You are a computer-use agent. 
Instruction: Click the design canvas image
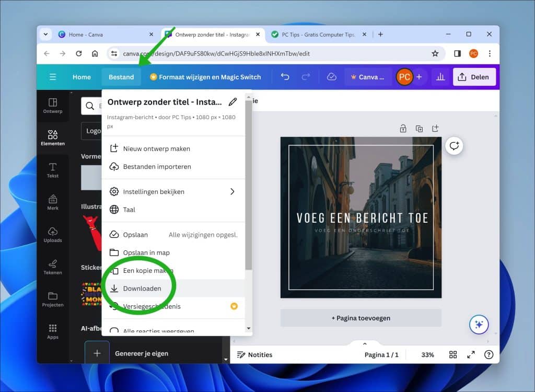(361, 217)
